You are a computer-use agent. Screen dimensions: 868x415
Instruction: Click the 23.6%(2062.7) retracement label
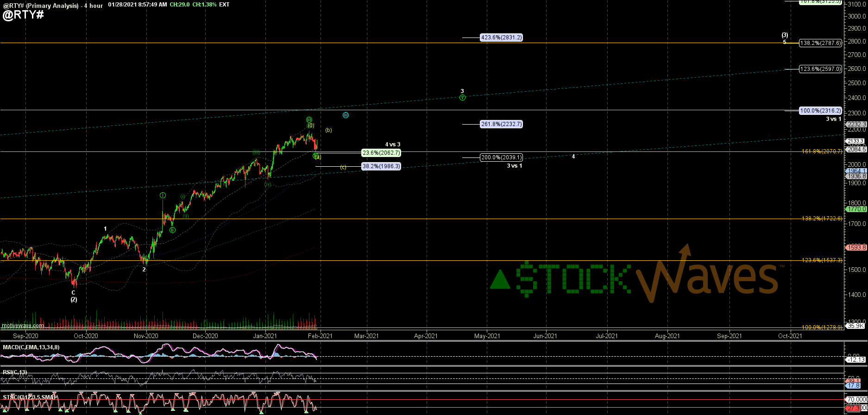point(381,153)
